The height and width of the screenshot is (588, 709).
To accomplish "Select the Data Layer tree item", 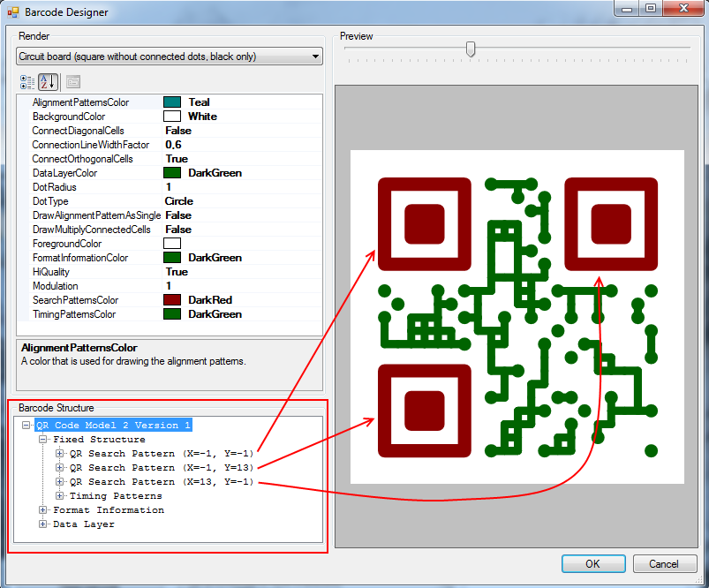I will coord(84,524).
